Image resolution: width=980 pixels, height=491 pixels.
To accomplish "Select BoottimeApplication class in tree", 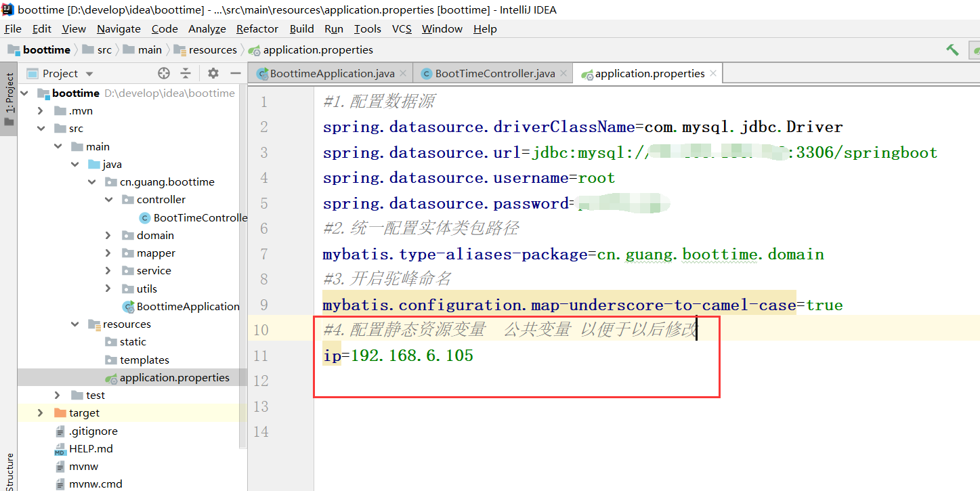I will click(x=181, y=306).
